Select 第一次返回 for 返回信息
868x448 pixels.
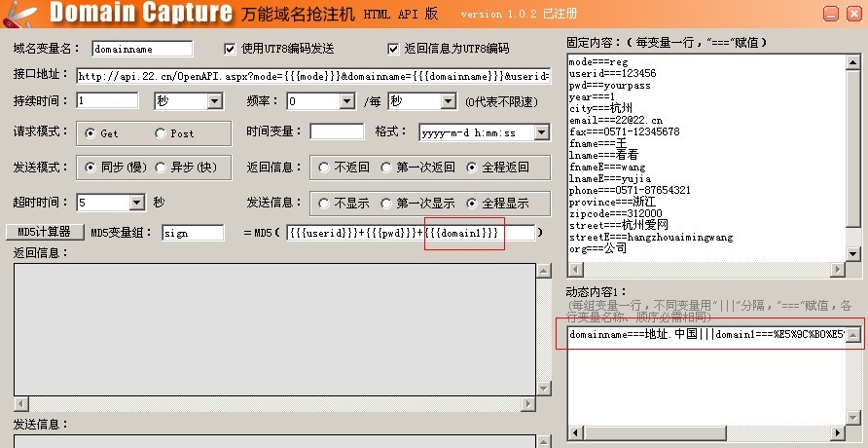point(387,168)
